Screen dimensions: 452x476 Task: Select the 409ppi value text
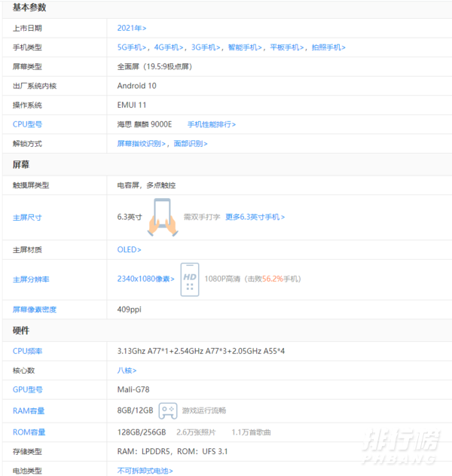click(x=130, y=310)
